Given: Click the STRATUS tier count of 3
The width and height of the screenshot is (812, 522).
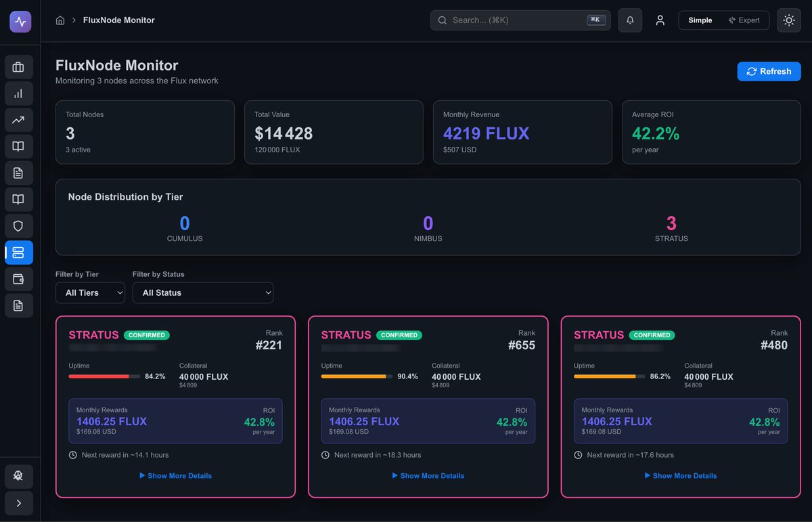Looking at the screenshot, I should [x=671, y=223].
